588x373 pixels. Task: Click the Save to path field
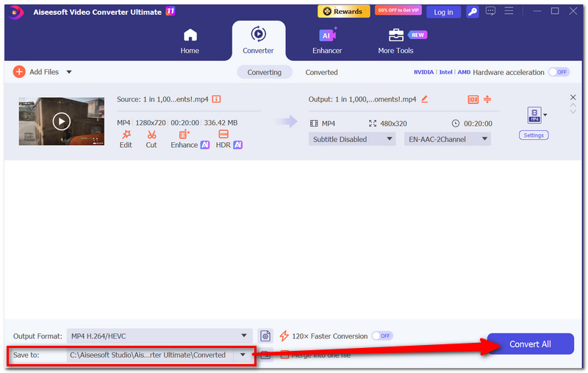[150, 355]
